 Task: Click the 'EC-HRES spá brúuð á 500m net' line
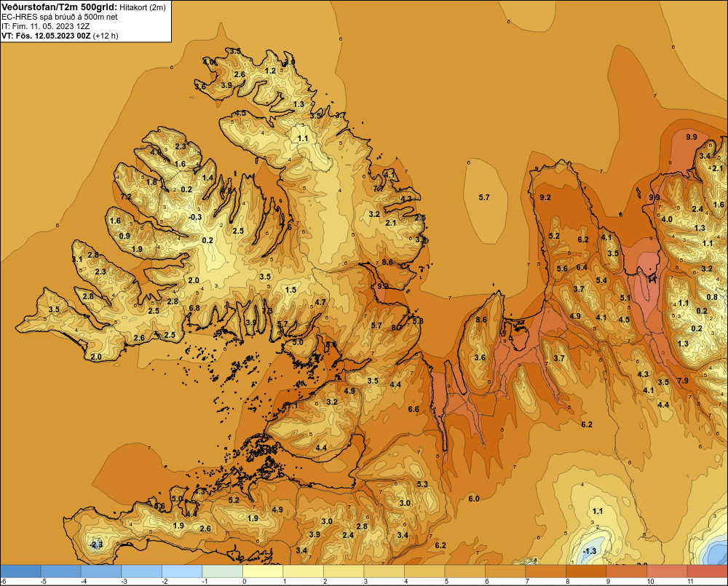60,17
